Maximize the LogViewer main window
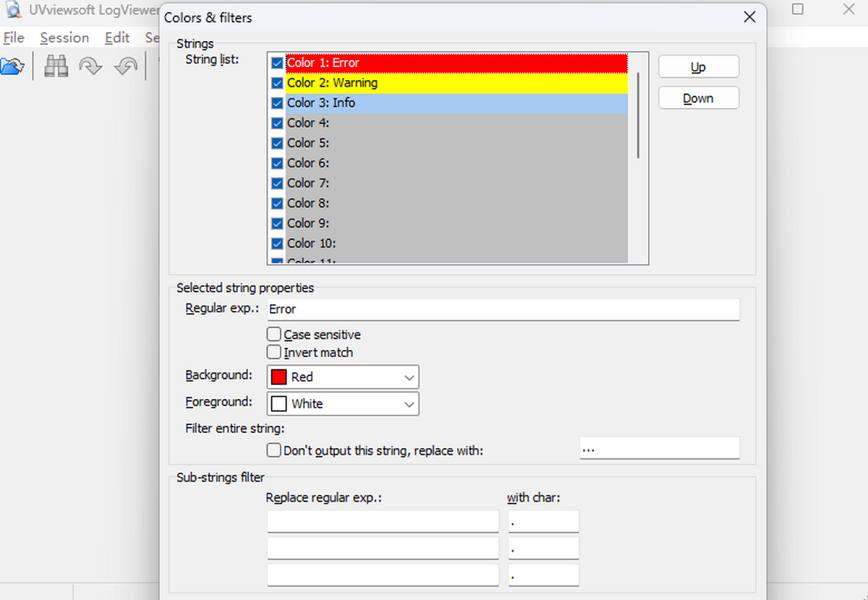This screenshot has height=600, width=868. tap(797, 9)
